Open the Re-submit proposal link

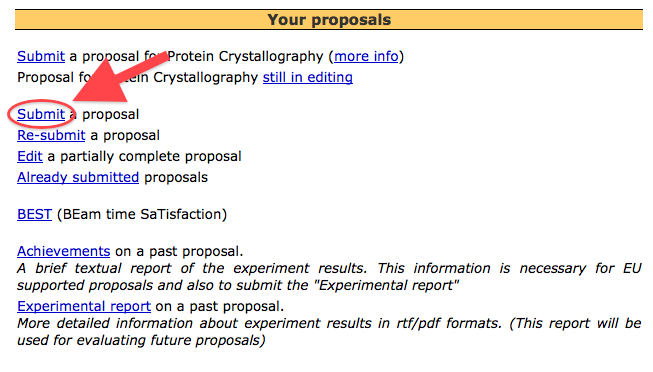coord(51,135)
